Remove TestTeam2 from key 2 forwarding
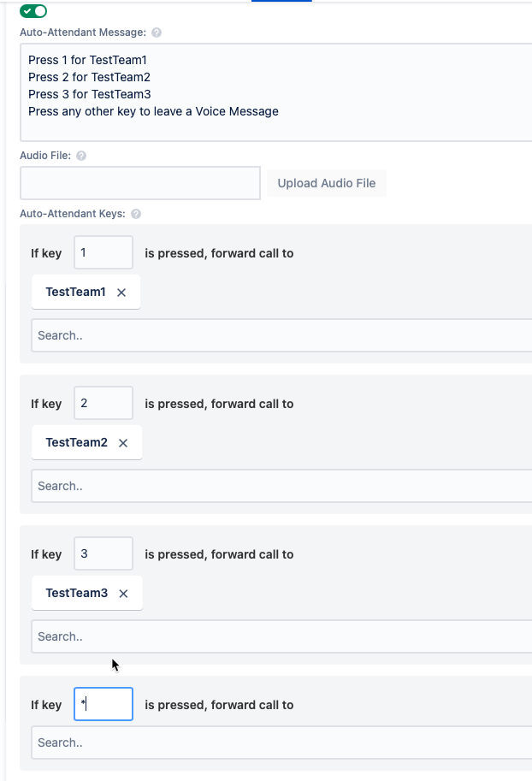532x781 pixels. [123, 442]
